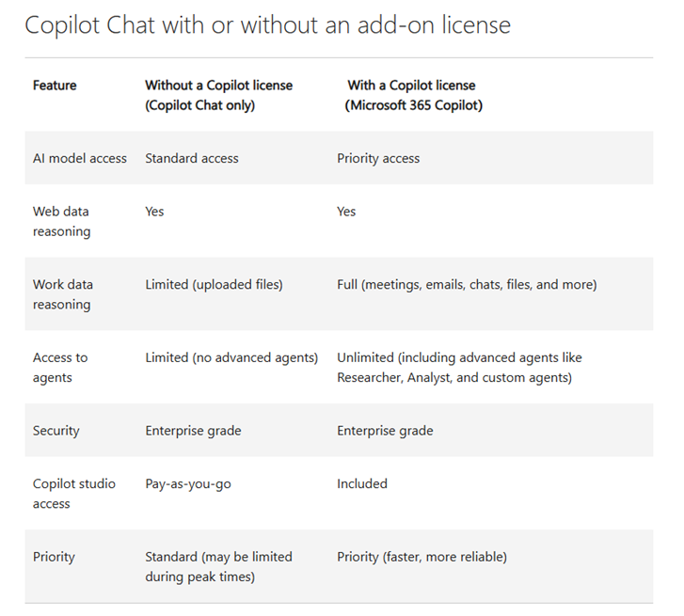Viewport: 684px width, 616px height.
Task: Select the 'Work data reasoning' row label
Action: click(x=63, y=294)
